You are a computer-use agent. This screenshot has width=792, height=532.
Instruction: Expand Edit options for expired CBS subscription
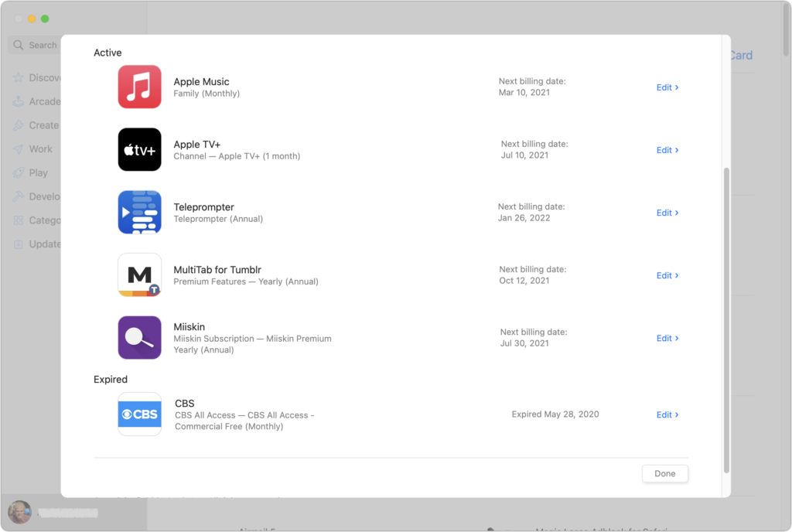coord(666,414)
